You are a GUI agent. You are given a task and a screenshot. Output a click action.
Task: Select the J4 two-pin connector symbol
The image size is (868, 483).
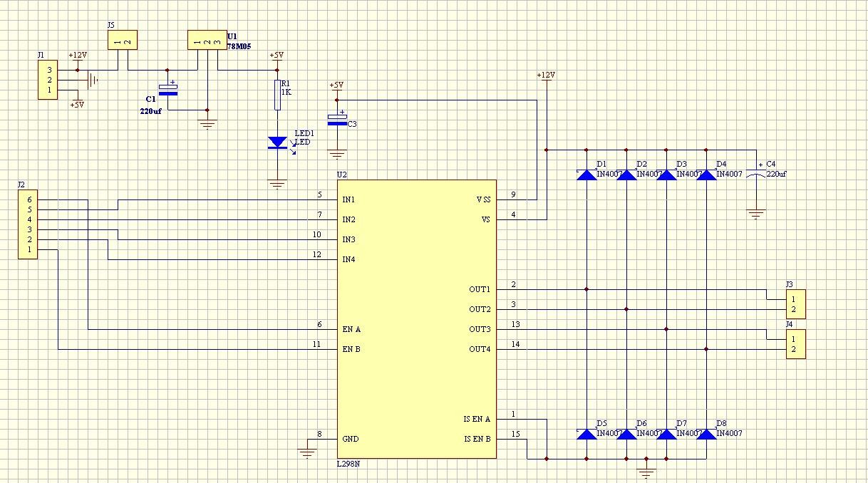tap(796, 344)
